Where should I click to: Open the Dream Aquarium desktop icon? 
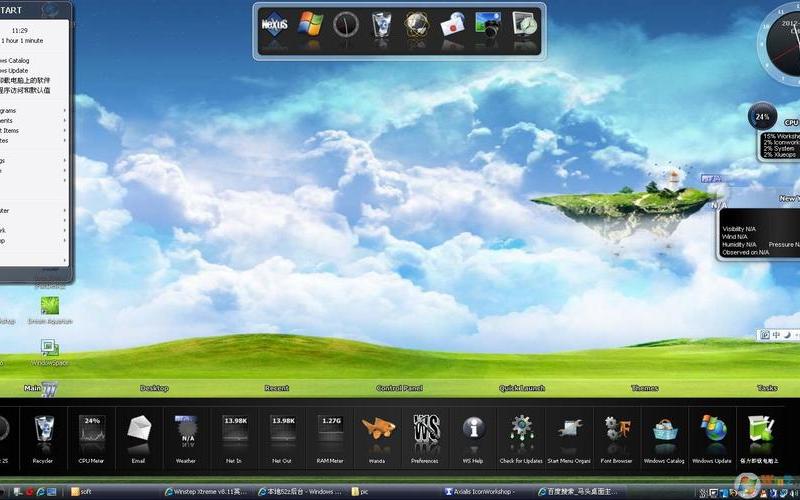(50, 310)
